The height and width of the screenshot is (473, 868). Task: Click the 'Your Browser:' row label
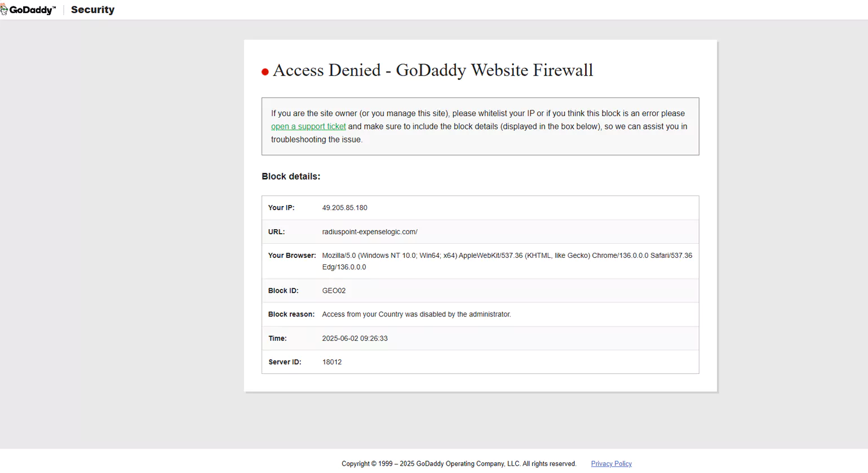(x=292, y=256)
